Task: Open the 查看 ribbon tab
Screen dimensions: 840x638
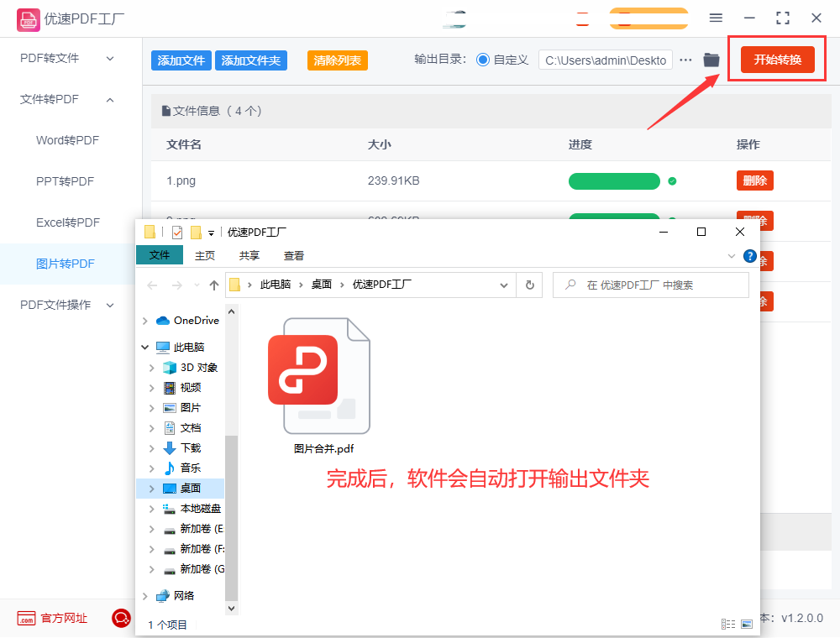Action: tap(293, 256)
